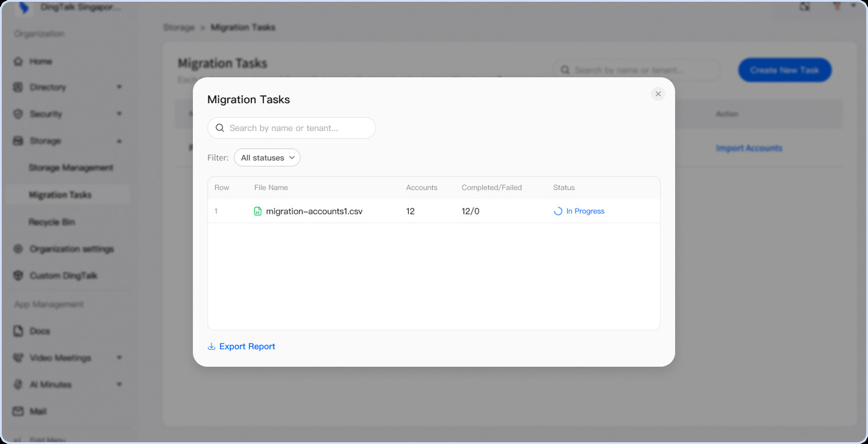This screenshot has width=868, height=444.
Task: Collapse the Storage submenu arrow
Action: click(x=119, y=141)
